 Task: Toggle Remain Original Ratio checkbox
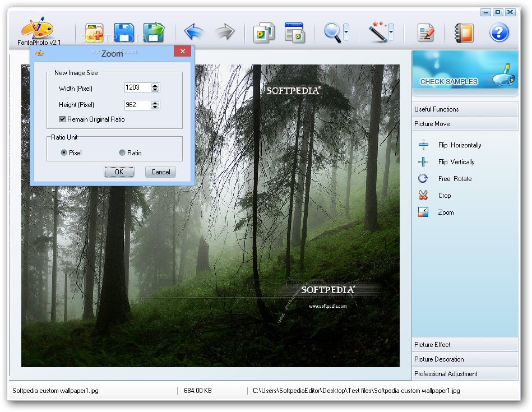[62, 119]
